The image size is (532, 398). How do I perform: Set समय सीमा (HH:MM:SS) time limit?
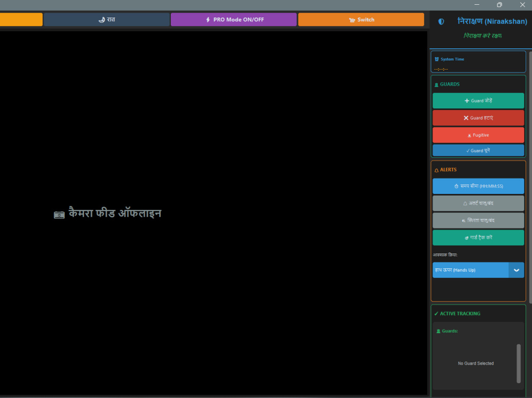[478, 186]
